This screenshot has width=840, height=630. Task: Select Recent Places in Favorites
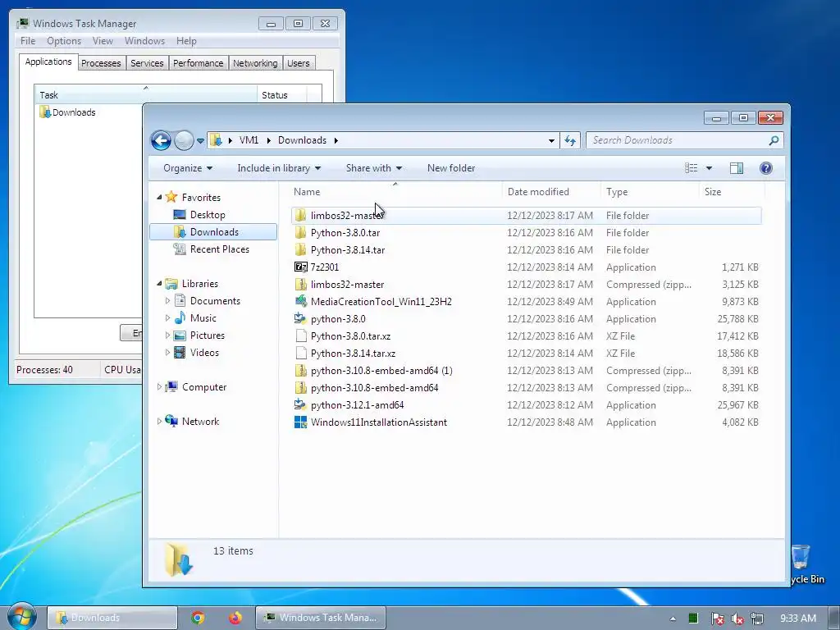point(219,249)
